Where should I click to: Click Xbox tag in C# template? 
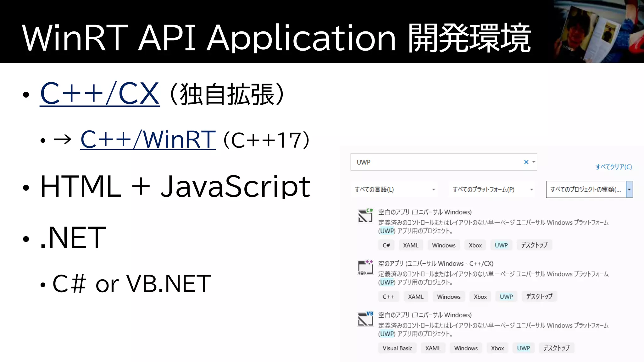click(x=475, y=245)
